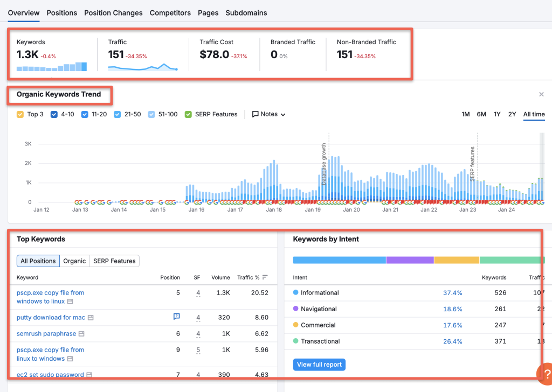The width and height of the screenshot is (552, 392).
Task: Click the AI Overview icon beside putty download for mac
Action: pyautogui.click(x=176, y=317)
